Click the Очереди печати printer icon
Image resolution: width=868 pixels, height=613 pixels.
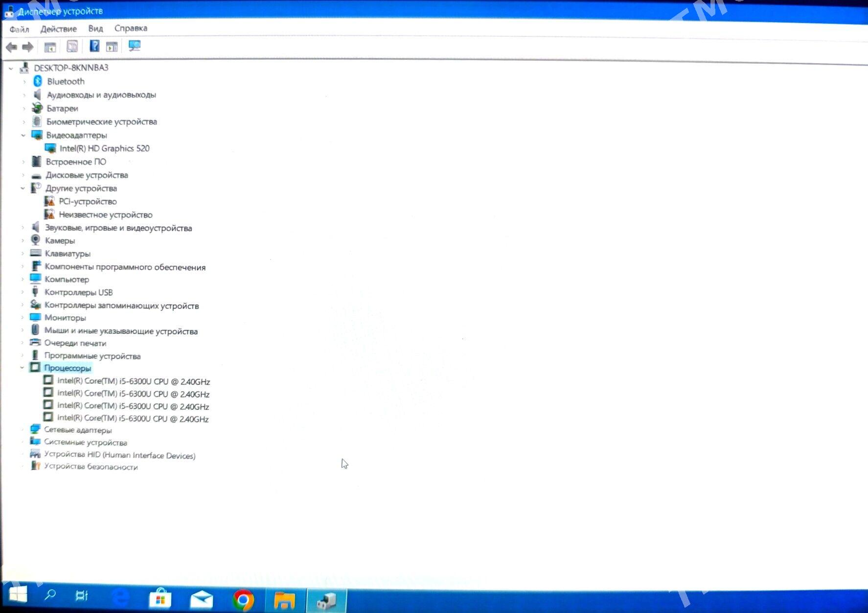pyautogui.click(x=35, y=343)
